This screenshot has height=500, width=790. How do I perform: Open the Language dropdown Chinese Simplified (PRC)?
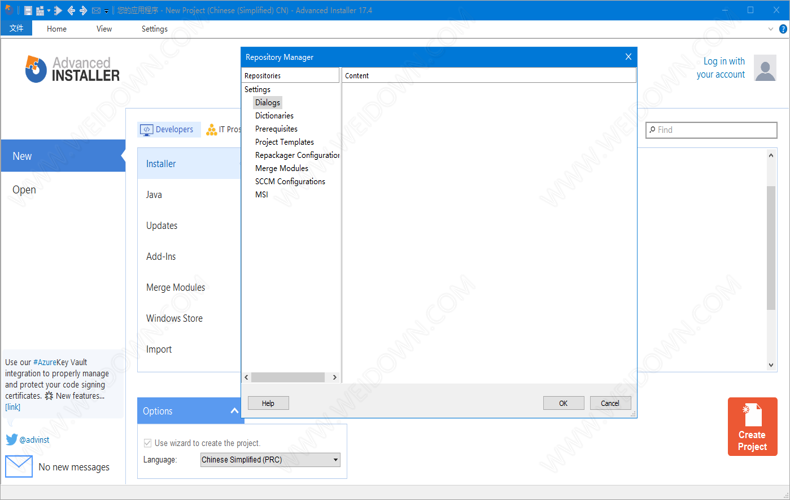(x=270, y=460)
